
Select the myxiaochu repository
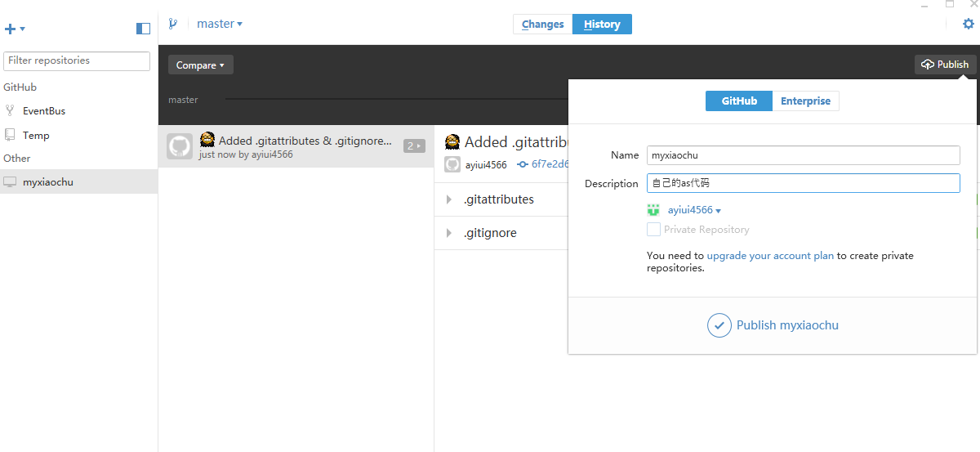point(78,181)
